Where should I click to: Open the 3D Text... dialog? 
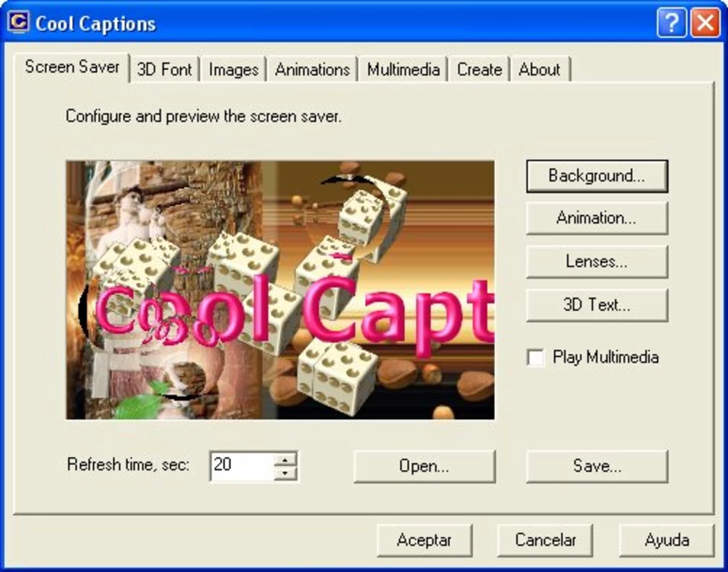point(597,305)
